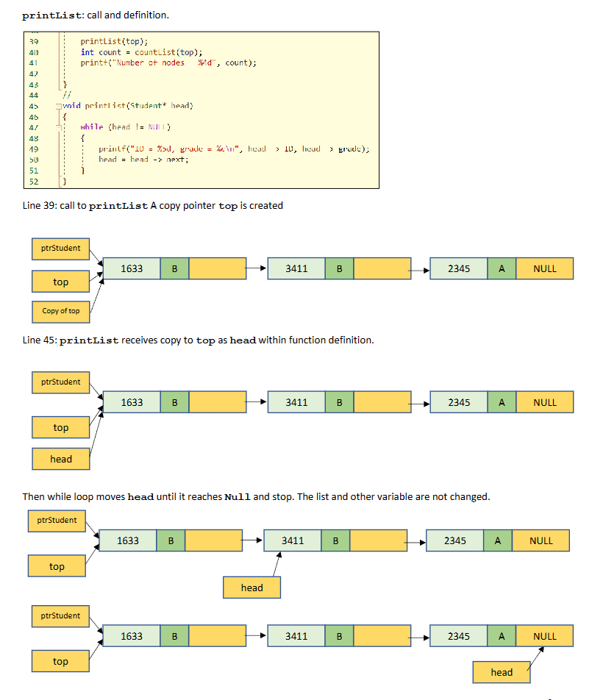Select the grade cell B of node 1633
Image resolution: width=592 pixels, height=700 pixels.
click(x=174, y=268)
